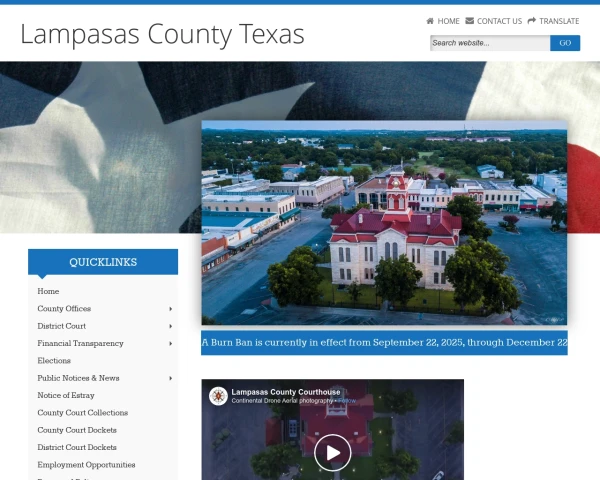This screenshot has width=600, height=480.
Task: Select Public Notices & News in Quicklinks
Action: [x=78, y=378]
